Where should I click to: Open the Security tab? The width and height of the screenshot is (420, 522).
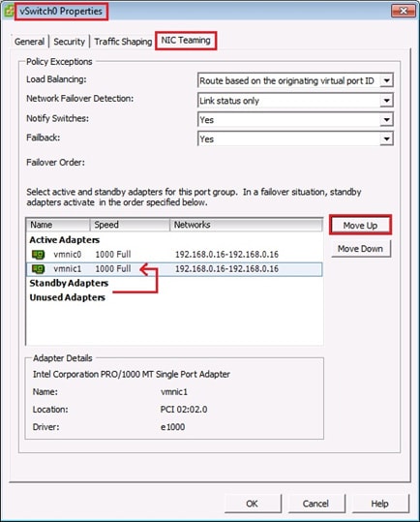click(69, 42)
